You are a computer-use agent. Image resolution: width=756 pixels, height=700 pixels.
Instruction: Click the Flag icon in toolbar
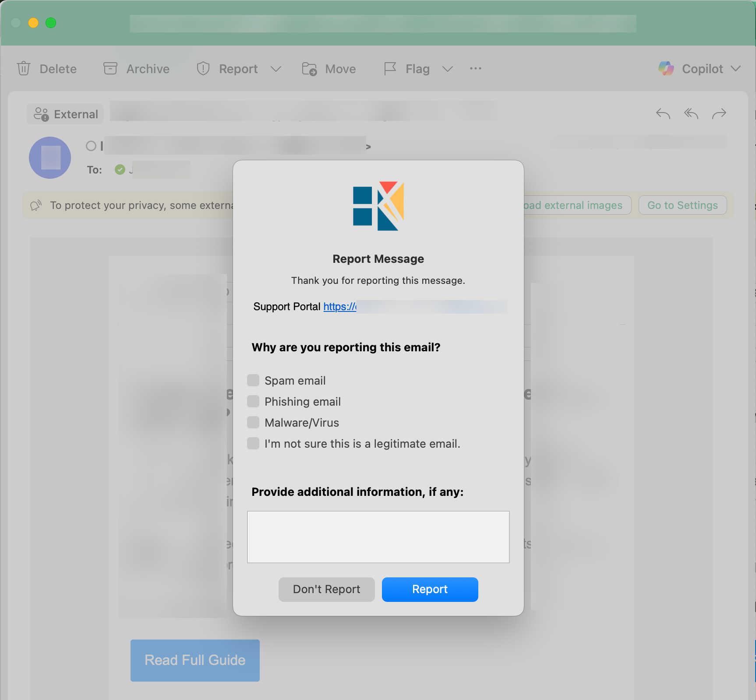pos(390,69)
